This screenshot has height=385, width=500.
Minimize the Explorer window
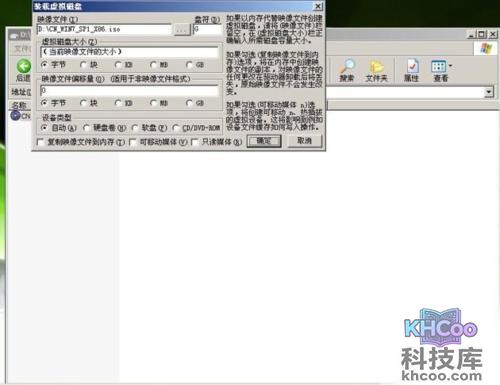click(471, 34)
